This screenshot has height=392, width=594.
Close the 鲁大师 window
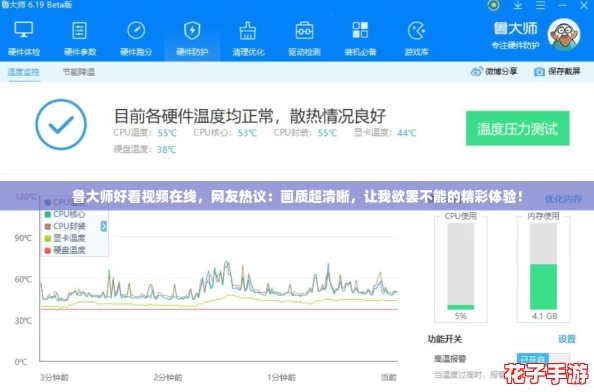pos(584,5)
